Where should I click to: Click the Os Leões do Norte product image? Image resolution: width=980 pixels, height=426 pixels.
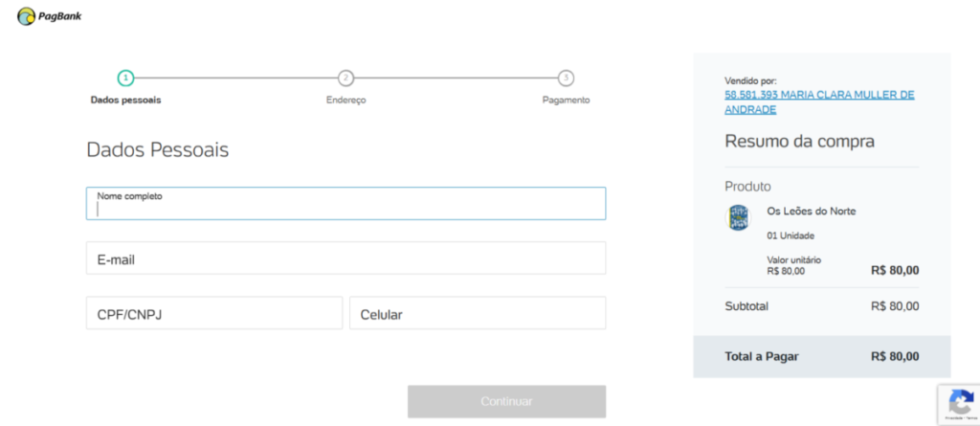pyautogui.click(x=739, y=217)
